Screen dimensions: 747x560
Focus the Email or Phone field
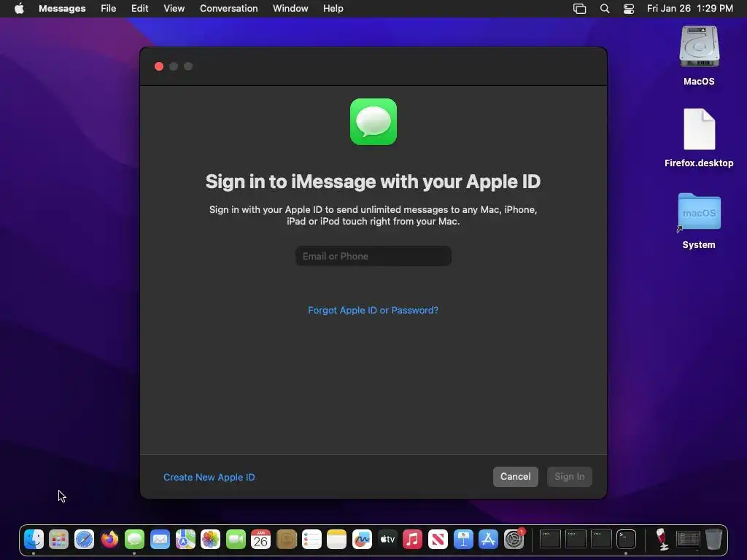tap(373, 256)
